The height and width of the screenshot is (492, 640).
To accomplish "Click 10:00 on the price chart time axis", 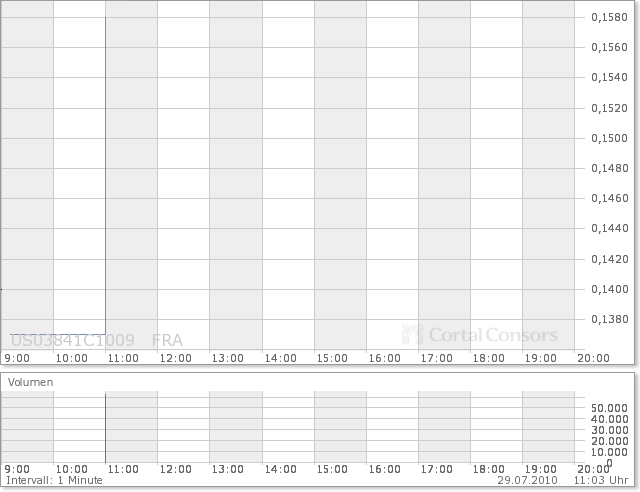I will pyautogui.click(x=71, y=358).
